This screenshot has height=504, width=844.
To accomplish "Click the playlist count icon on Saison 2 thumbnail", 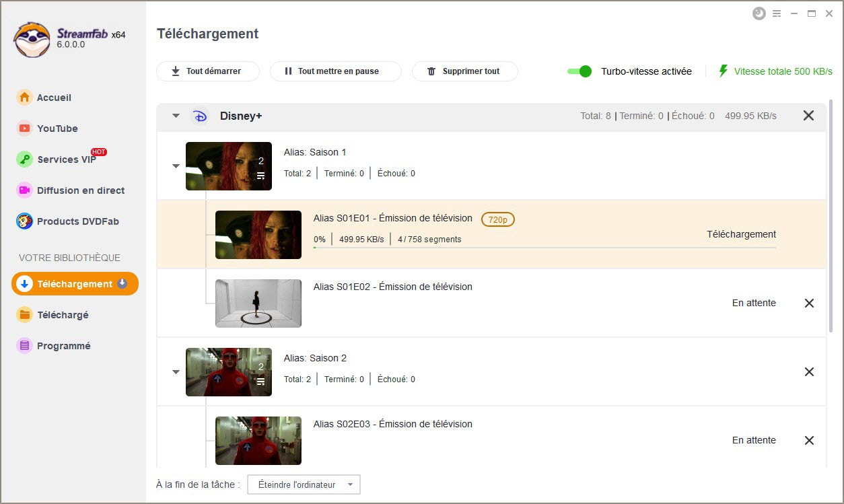I will (x=260, y=382).
